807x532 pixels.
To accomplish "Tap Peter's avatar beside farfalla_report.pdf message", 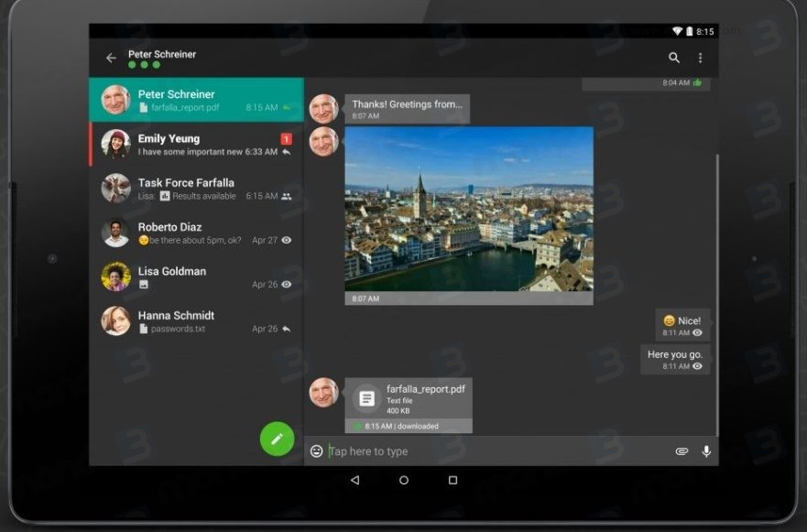I will click(x=323, y=393).
